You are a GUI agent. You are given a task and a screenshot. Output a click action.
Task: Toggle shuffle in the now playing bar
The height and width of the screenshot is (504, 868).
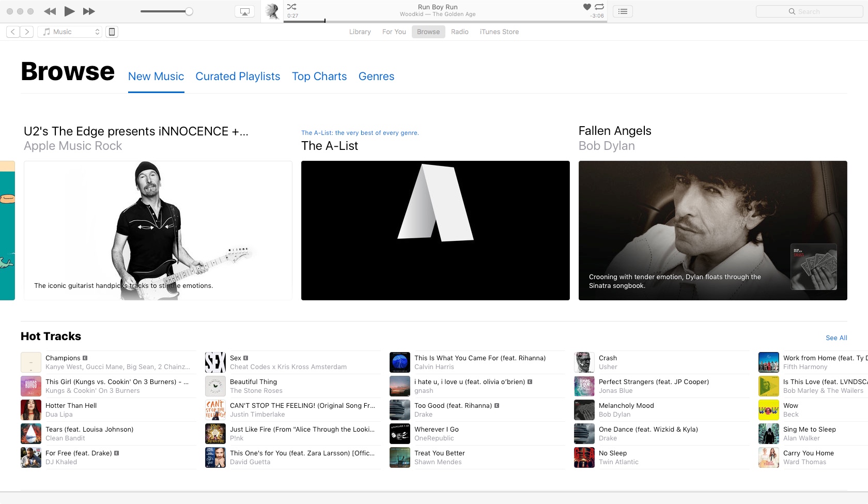click(x=292, y=7)
